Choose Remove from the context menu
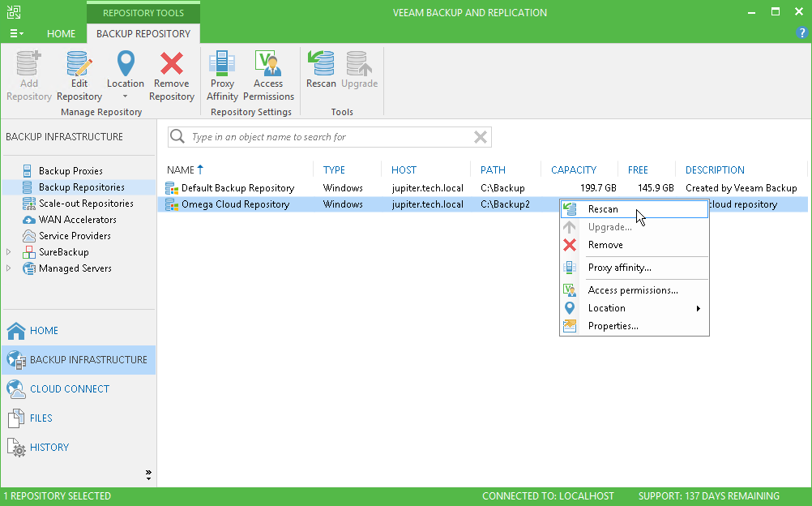This screenshot has width=812, height=506. pyautogui.click(x=635, y=245)
